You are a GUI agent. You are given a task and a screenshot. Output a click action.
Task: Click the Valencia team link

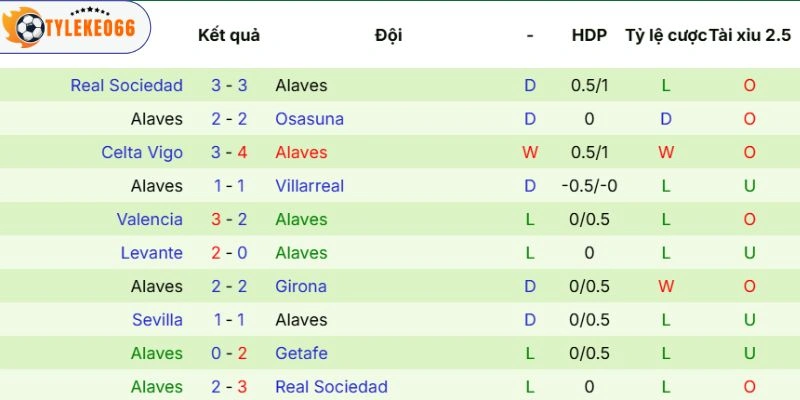pyautogui.click(x=149, y=219)
